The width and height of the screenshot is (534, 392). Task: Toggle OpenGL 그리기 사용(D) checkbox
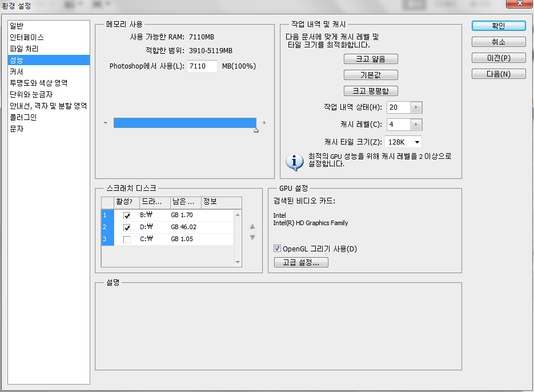[x=277, y=249]
